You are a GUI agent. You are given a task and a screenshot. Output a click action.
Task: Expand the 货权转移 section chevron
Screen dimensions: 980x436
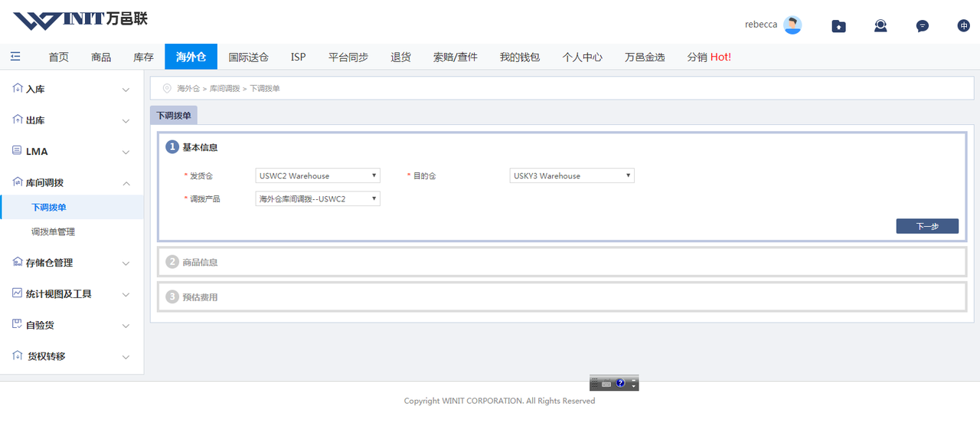click(126, 357)
